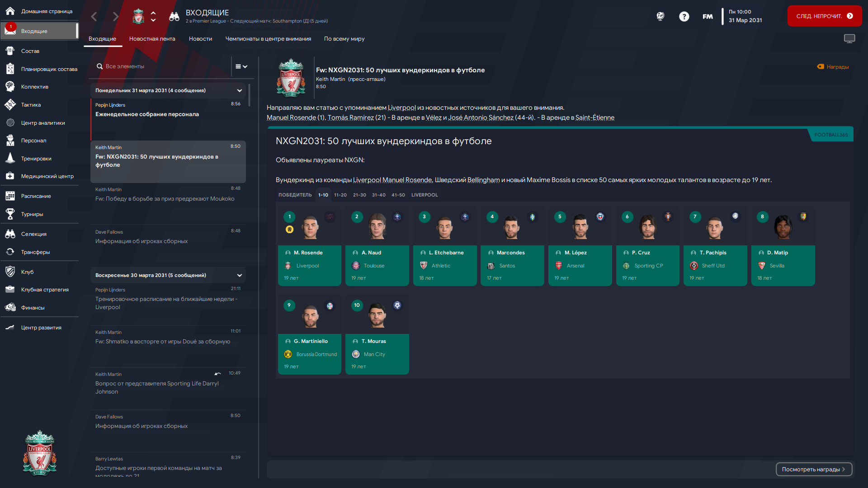Click the back navigation arrow
This screenshot has height=488, width=868.
pyautogui.click(x=94, y=17)
